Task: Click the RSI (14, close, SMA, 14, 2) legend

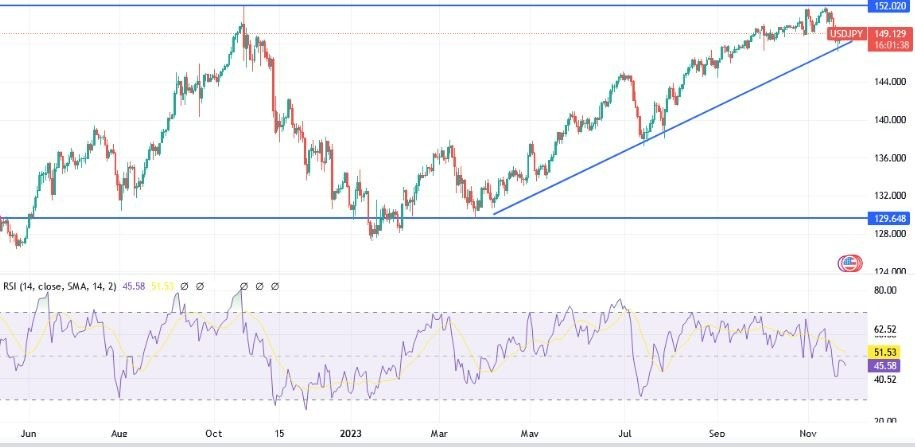Action: click(x=61, y=287)
